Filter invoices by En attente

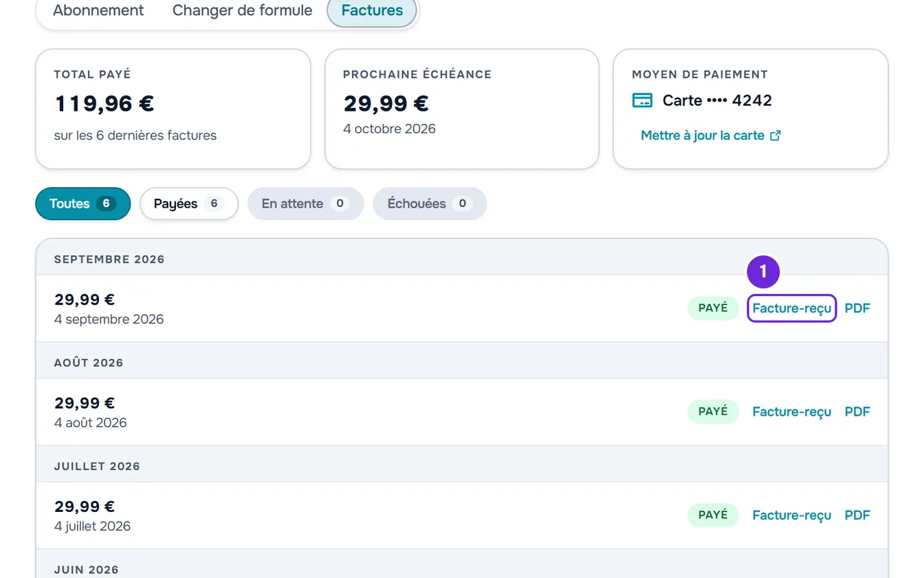[305, 204]
